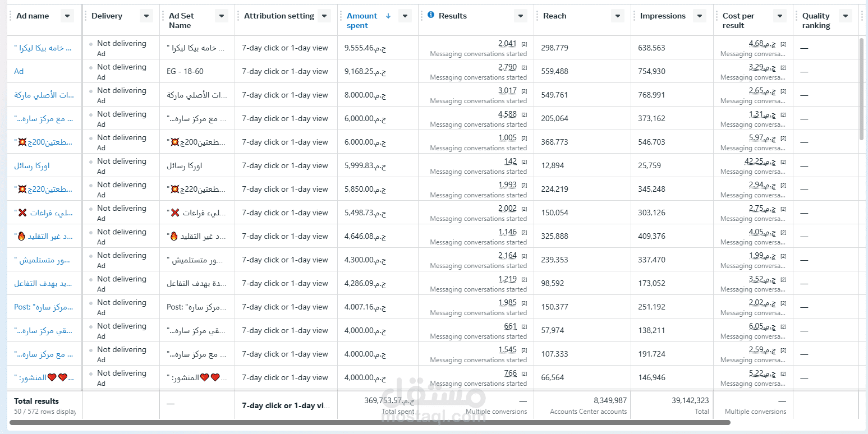Open the Cost per result column dropdown

click(x=780, y=16)
